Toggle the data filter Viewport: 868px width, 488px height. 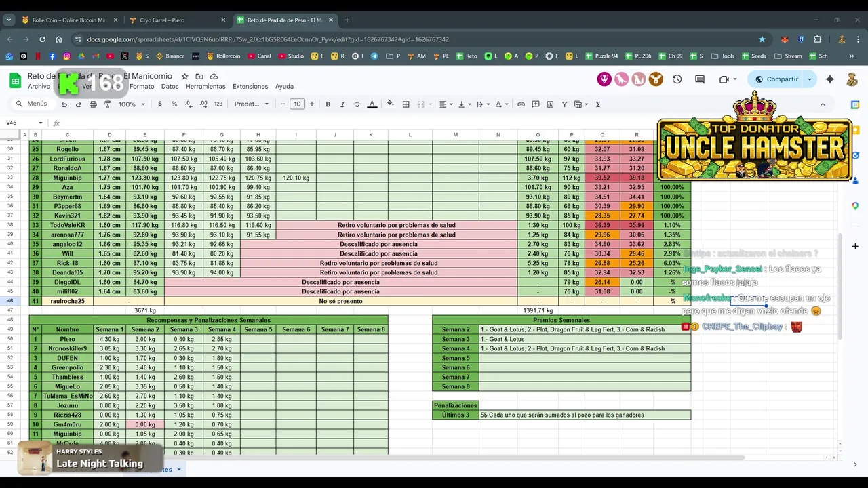[564, 104]
